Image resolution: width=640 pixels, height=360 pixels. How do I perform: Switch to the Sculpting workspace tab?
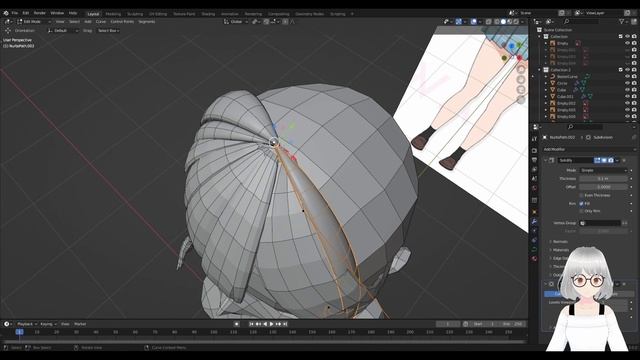135,14
